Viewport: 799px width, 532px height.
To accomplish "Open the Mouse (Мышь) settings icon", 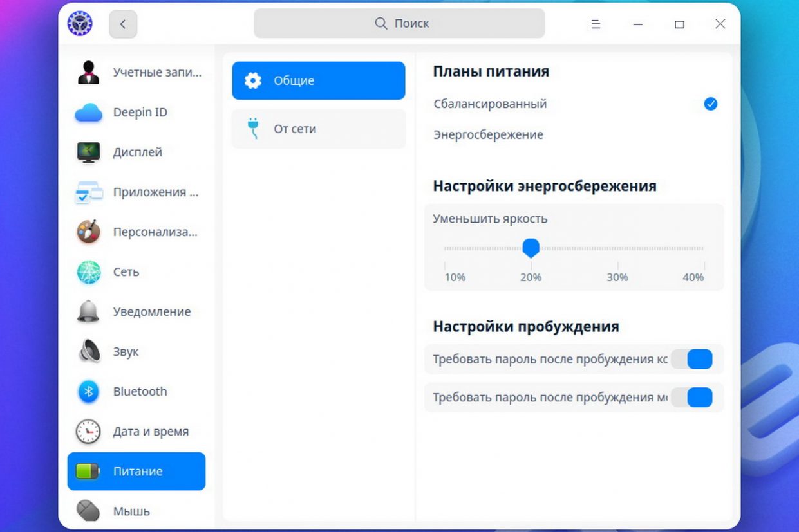I will 88,511.
